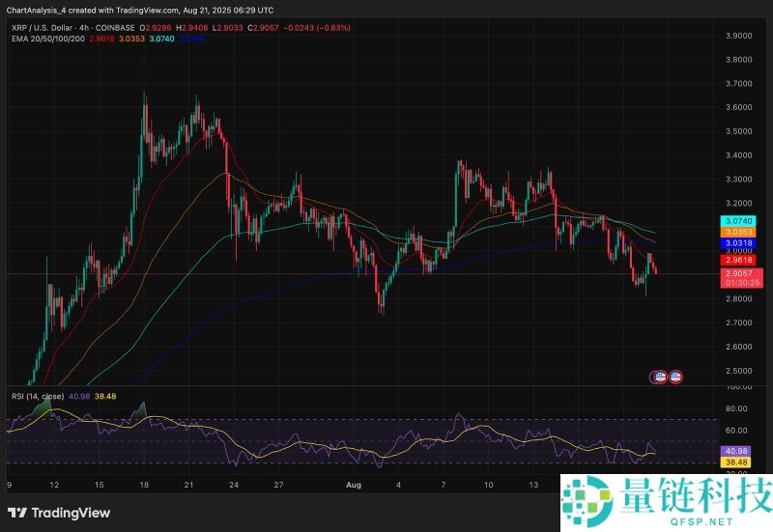Screen dimensions: 773x532
Task: Click the right US flag economic event icon
Action: point(676,376)
